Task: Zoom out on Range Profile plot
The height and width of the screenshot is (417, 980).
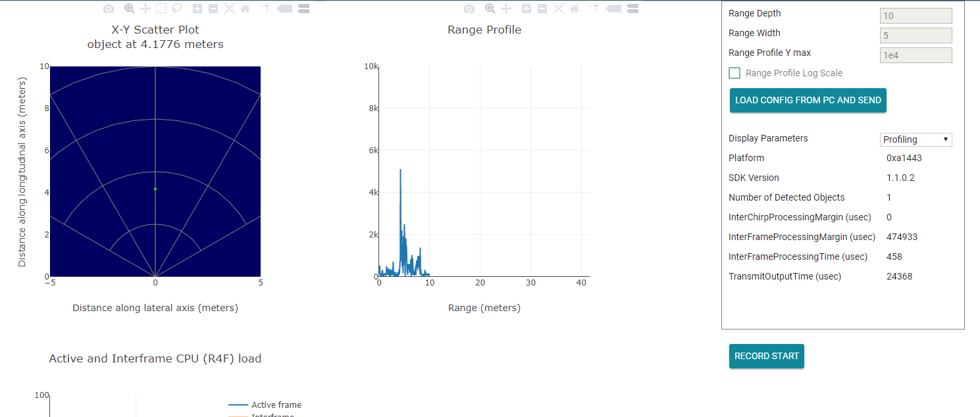Action: [x=542, y=9]
